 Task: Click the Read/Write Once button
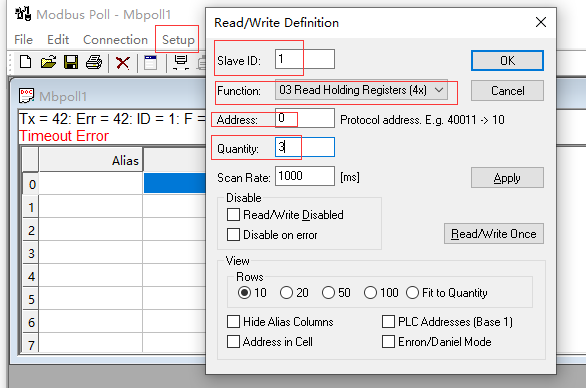[494, 234]
